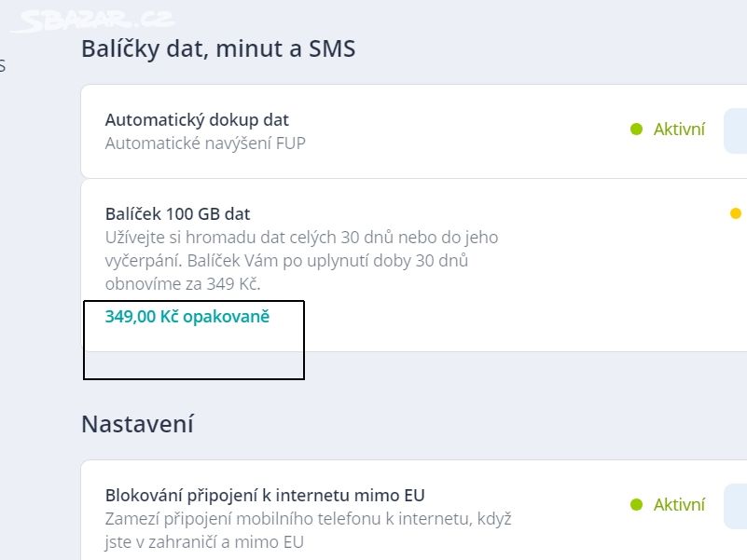The height and width of the screenshot is (560, 747).
Task: Open Blokování připojení k internetu mimo EU
Action: coord(265,495)
